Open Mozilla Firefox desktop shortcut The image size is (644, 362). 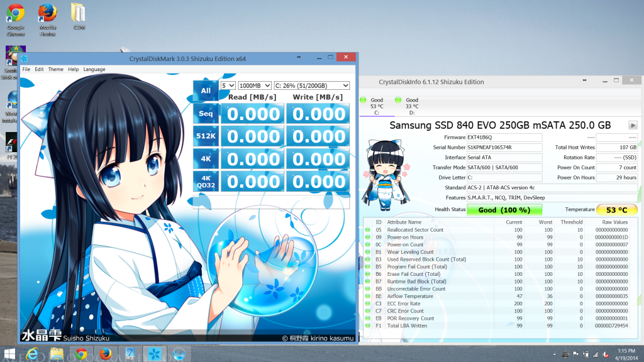(47, 19)
